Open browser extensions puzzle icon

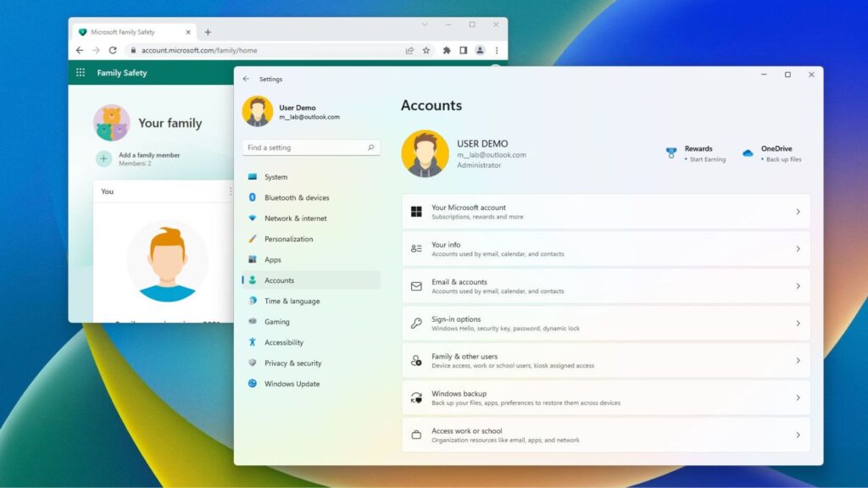447,50
